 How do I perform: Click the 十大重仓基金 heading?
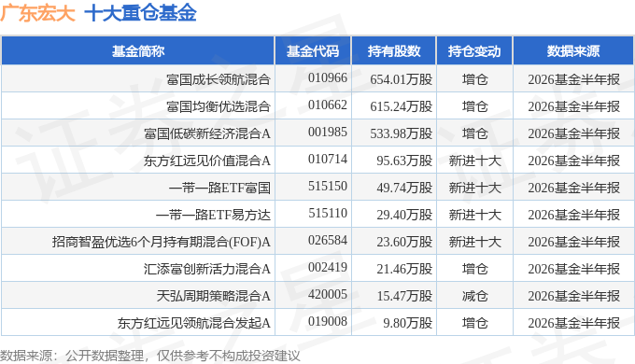[140, 12]
